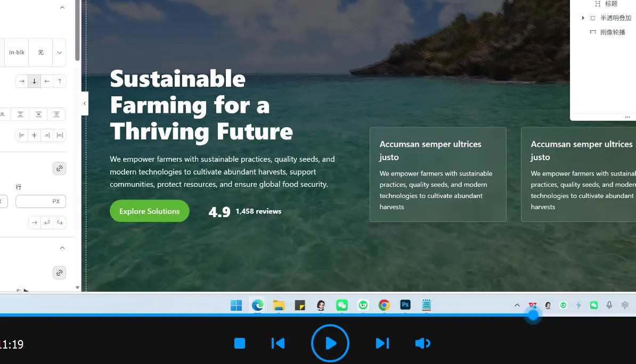Collapse the left panel with side arrow handle

85,103
